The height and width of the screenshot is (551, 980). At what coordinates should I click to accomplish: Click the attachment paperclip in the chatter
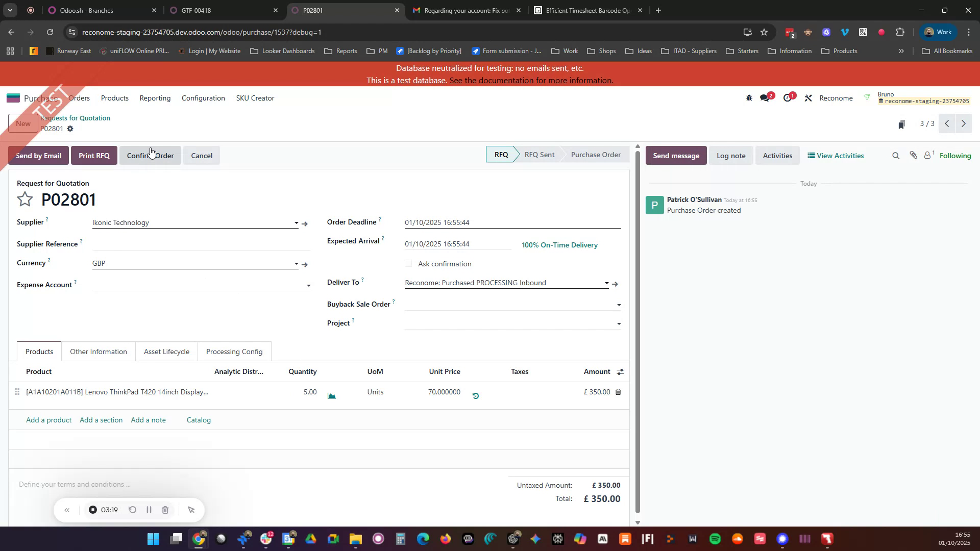[x=913, y=155]
